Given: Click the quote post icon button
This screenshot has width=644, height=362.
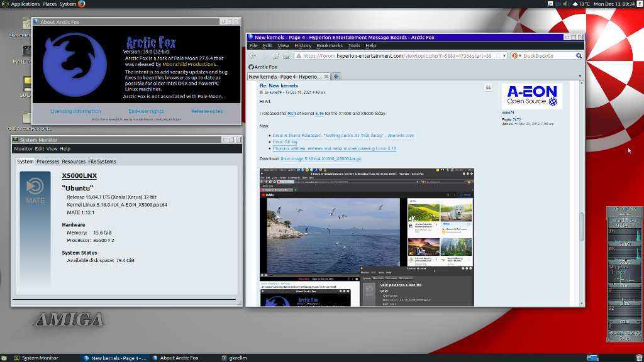Looking at the screenshot, I should click(488, 87).
